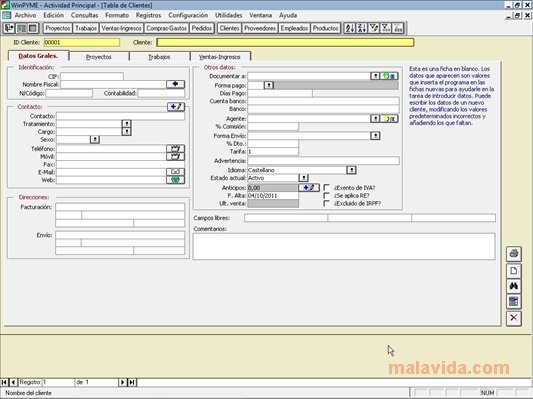Click the Productos toolbar button

[x=326, y=28]
